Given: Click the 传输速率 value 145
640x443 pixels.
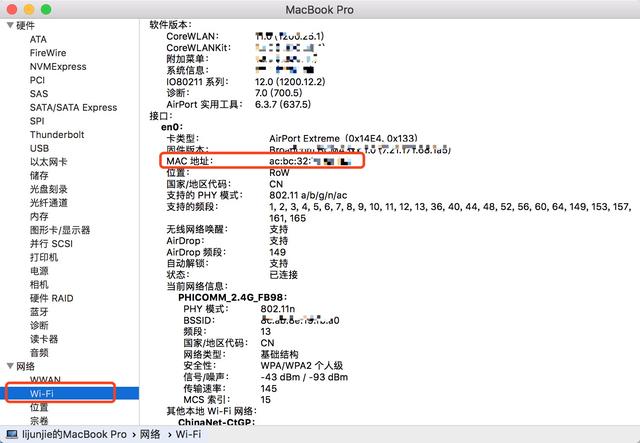Looking at the screenshot, I should tap(269, 388).
